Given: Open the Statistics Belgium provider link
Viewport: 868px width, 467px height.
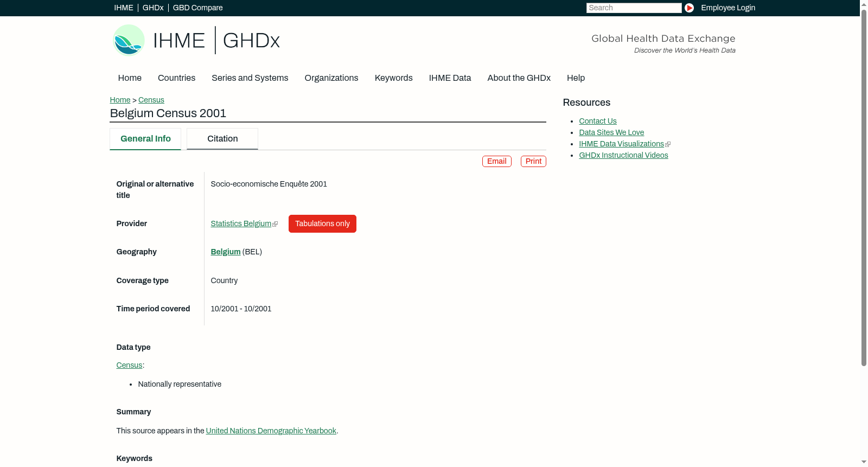Looking at the screenshot, I should coord(241,223).
